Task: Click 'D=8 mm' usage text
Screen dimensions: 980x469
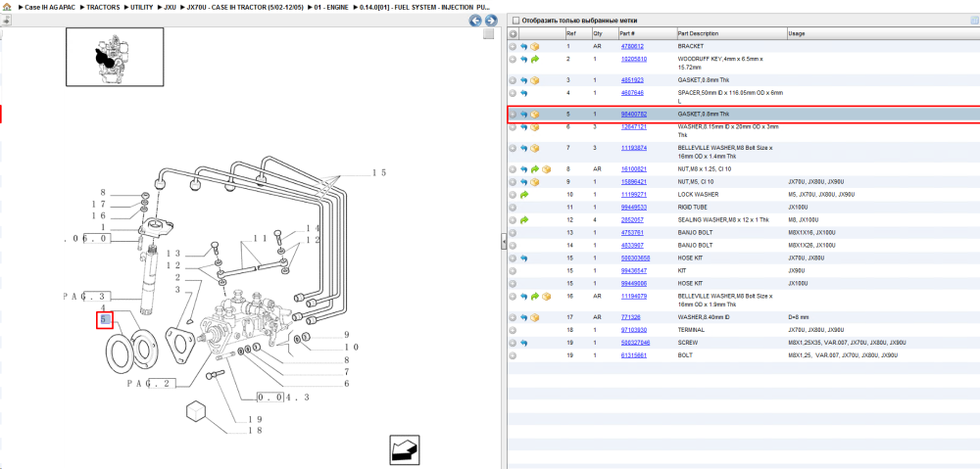Action: [800, 317]
